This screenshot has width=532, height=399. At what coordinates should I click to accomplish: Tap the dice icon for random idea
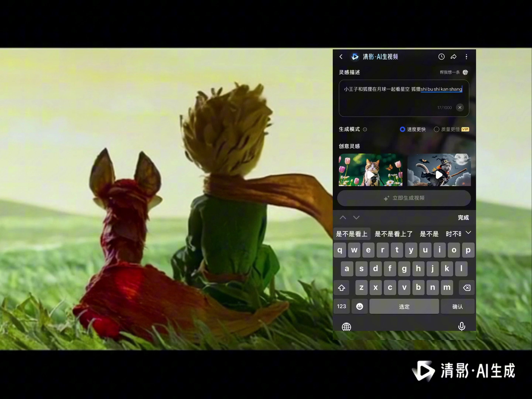click(465, 72)
